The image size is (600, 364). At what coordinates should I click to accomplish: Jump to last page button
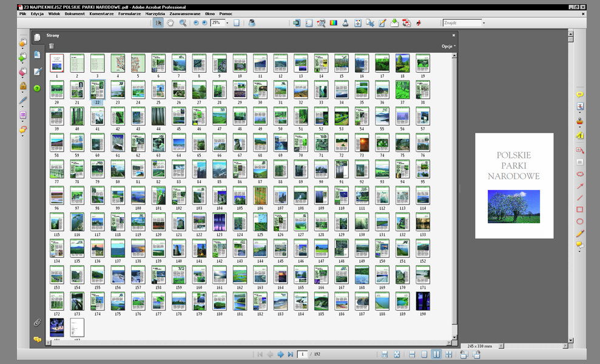[x=291, y=354]
